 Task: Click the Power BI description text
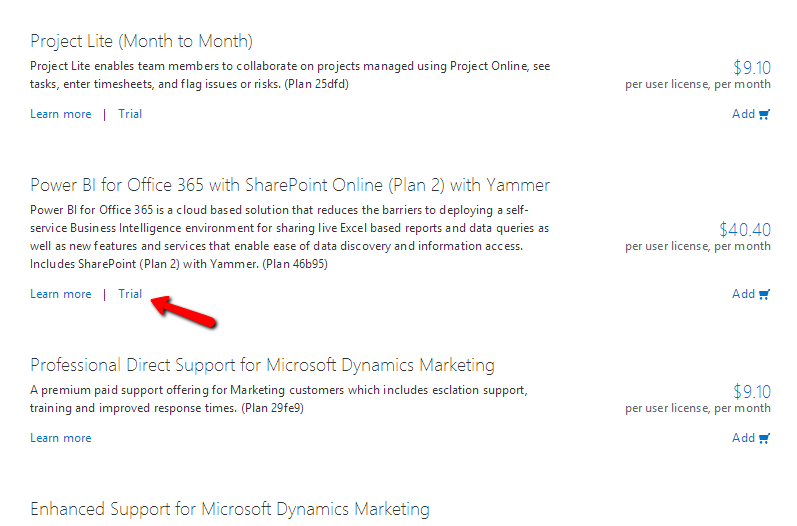click(290, 237)
